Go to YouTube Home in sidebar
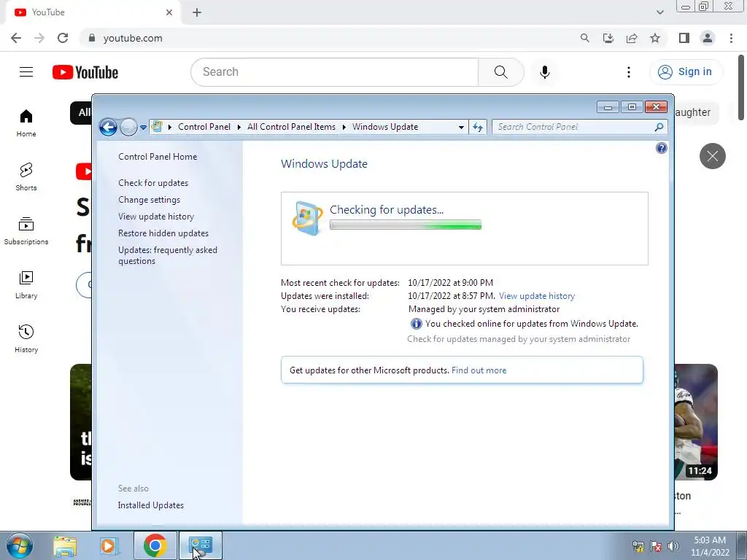The image size is (747, 560). pos(26,122)
